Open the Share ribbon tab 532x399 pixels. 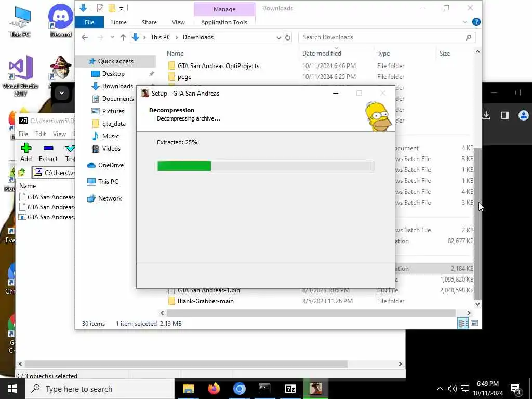[149, 22]
